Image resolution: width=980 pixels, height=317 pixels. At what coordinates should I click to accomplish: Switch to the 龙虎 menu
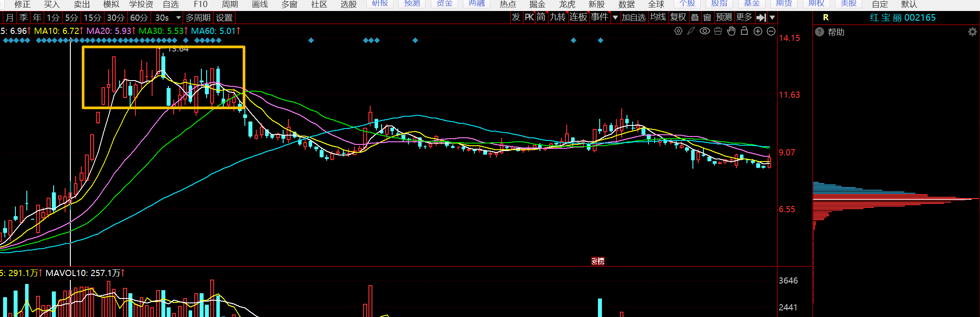click(567, 4)
